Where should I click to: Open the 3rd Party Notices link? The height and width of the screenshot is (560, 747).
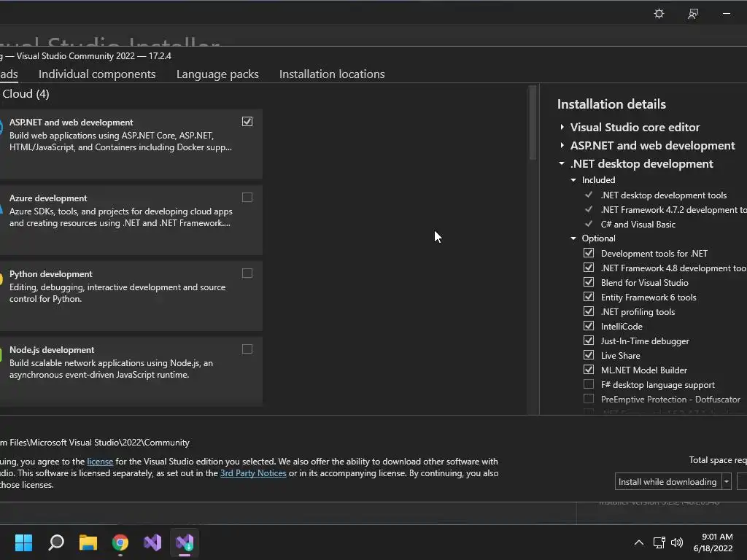tap(253, 473)
